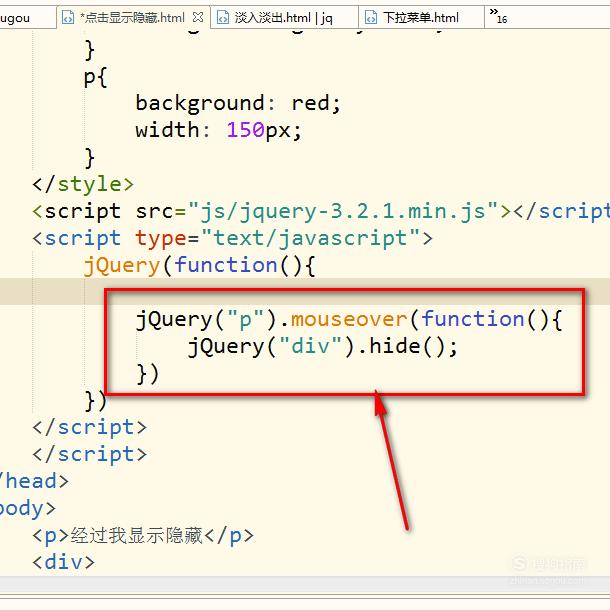
Task: Click the 'jQuery(function(){' line
Action: 199,266
